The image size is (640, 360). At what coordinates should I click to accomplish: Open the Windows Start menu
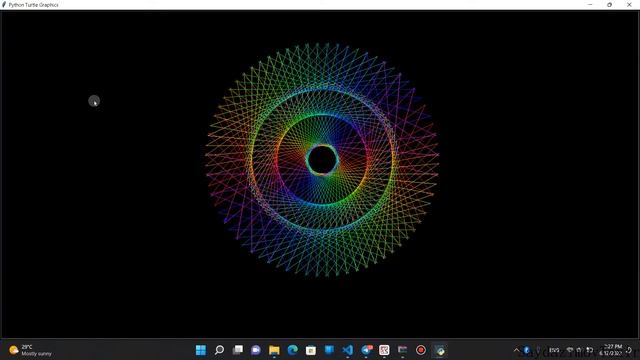[201, 350]
